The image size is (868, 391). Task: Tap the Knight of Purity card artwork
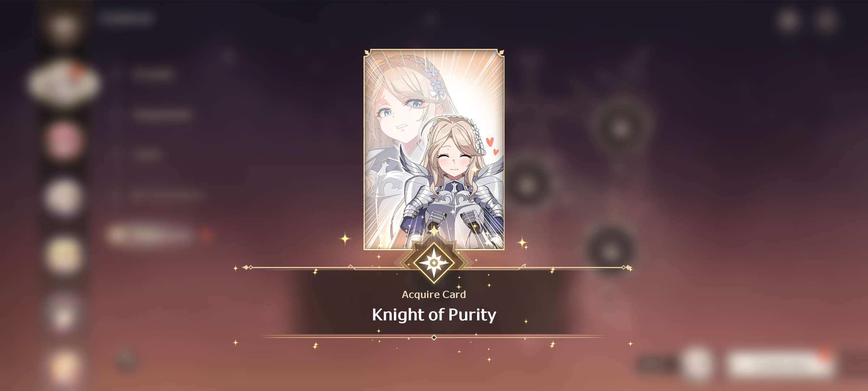tap(434, 149)
